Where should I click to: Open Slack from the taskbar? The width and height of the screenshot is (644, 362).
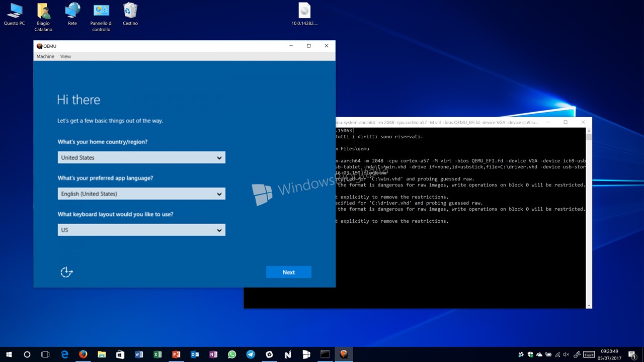click(269, 354)
